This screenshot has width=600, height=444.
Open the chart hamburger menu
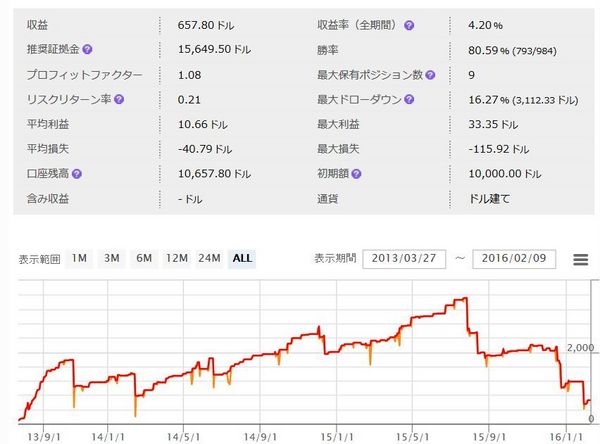coord(580,260)
